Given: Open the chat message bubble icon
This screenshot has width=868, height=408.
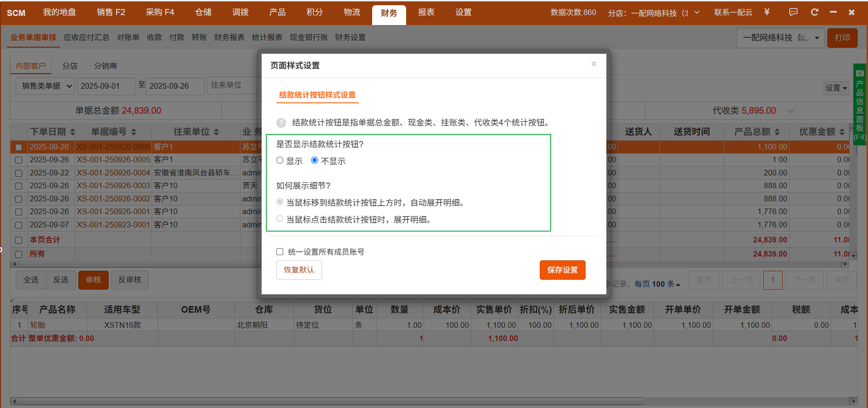Looking at the screenshot, I should coord(793,12).
